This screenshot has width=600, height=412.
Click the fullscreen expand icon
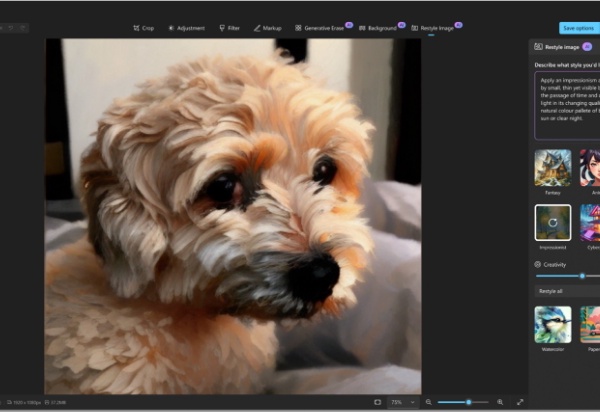(x=520, y=401)
